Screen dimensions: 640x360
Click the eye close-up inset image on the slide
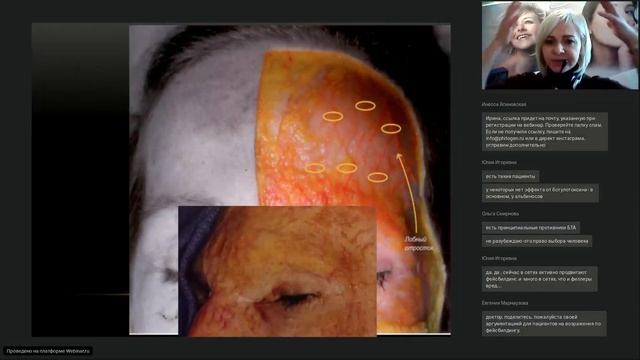277,271
